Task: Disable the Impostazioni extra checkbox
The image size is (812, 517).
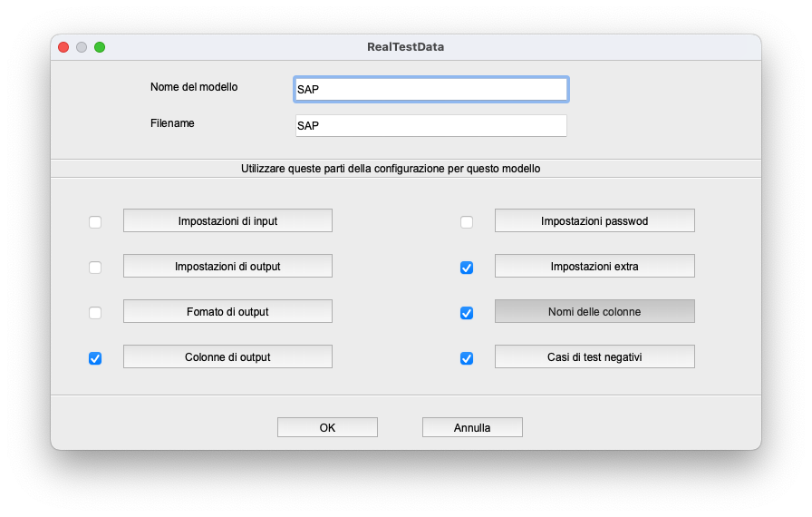Action: point(467,268)
